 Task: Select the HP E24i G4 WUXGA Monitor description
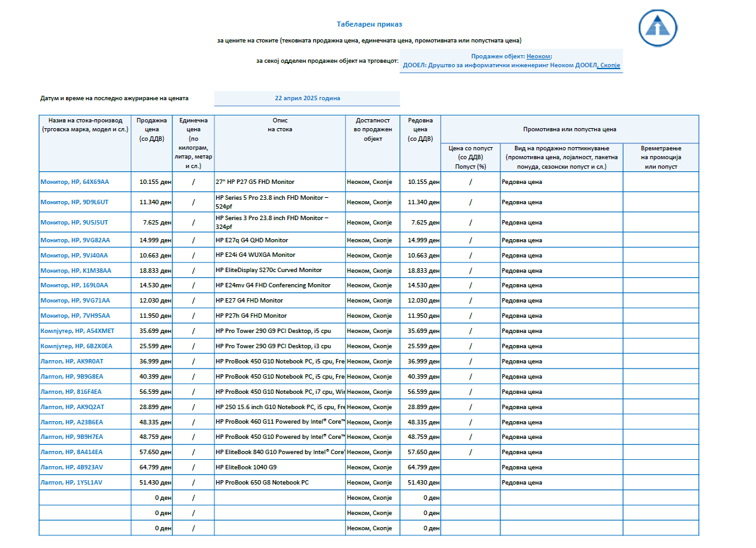280,255
